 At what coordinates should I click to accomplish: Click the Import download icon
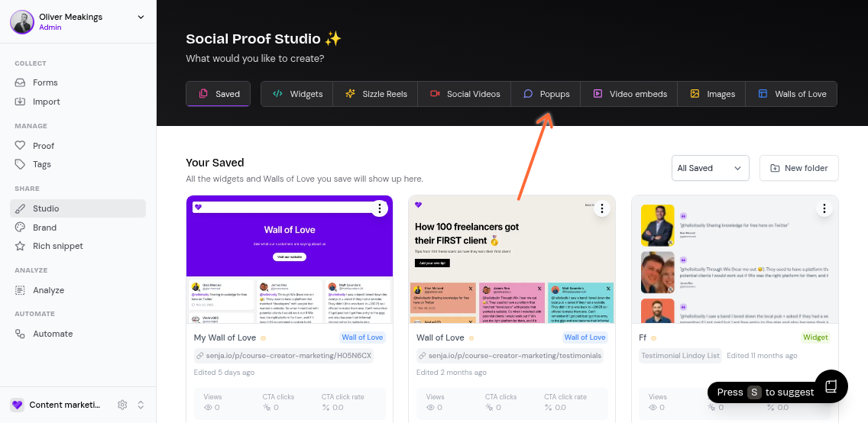point(20,102)
